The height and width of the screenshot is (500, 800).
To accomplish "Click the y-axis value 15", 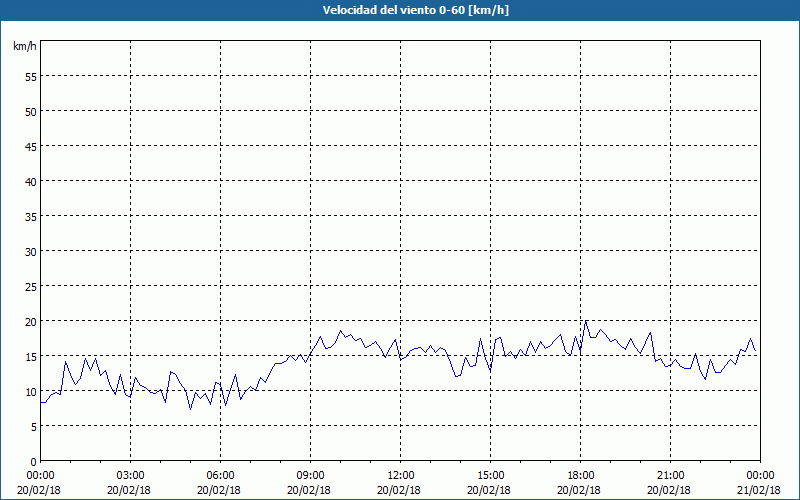I will point(31,357).
